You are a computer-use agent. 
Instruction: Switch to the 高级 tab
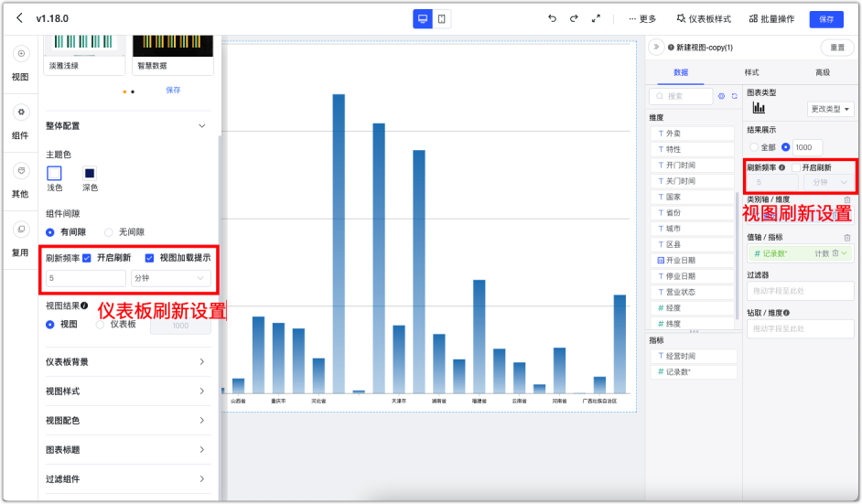pyautogui.click(x=823, y=72)
